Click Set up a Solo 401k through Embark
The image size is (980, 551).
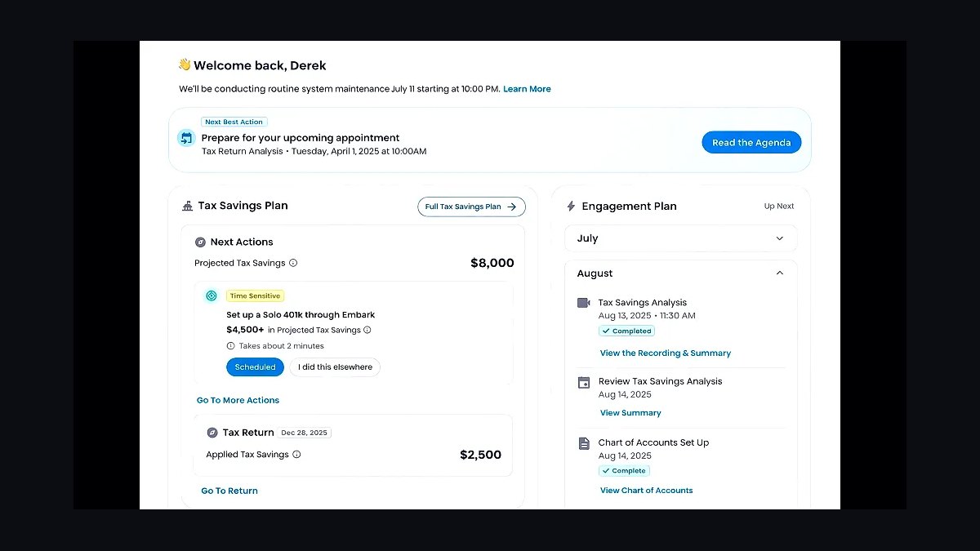click(x=301, y=314)
